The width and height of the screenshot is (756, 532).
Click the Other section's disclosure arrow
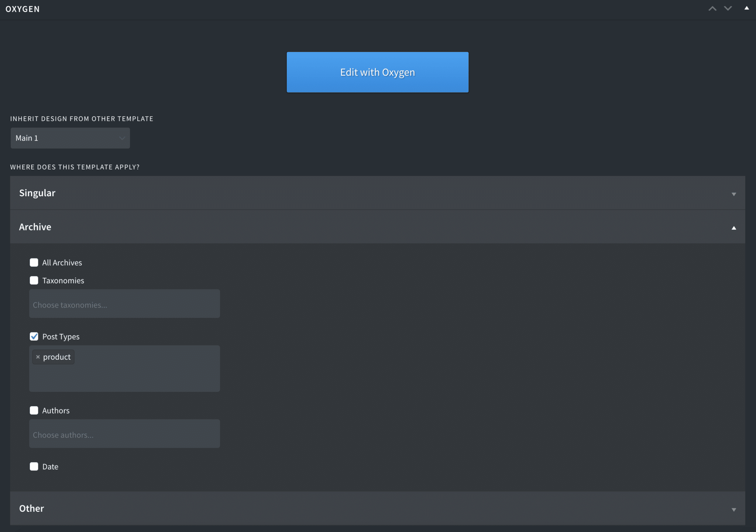(x=734, y=509)
